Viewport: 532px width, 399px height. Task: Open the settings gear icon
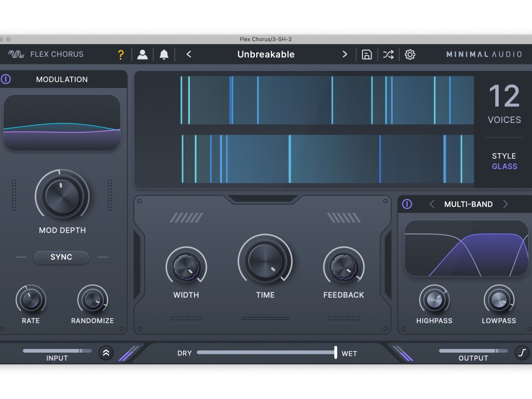[410, 55]
